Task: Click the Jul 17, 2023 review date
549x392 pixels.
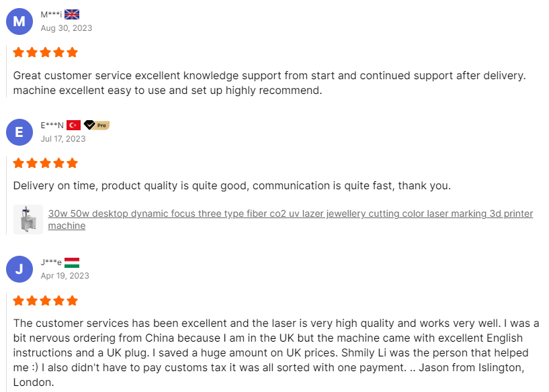Action: (x=63, y=139)
